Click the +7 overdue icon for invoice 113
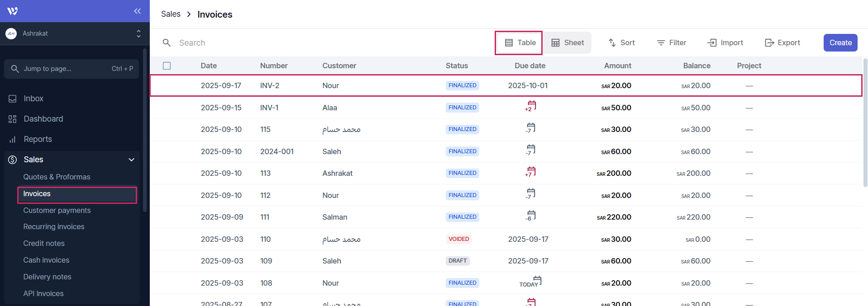This screenshot has height=306, width=868. click(530, 172)
